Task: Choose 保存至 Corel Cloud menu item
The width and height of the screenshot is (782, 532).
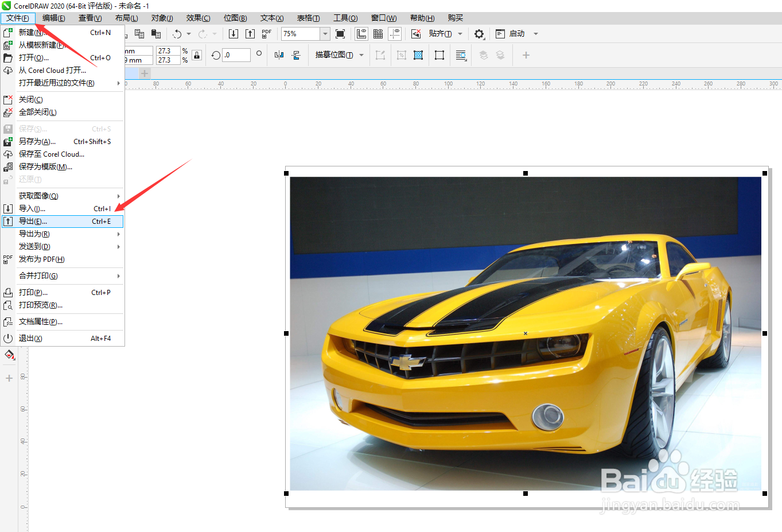Action: [x=63, y=154]
